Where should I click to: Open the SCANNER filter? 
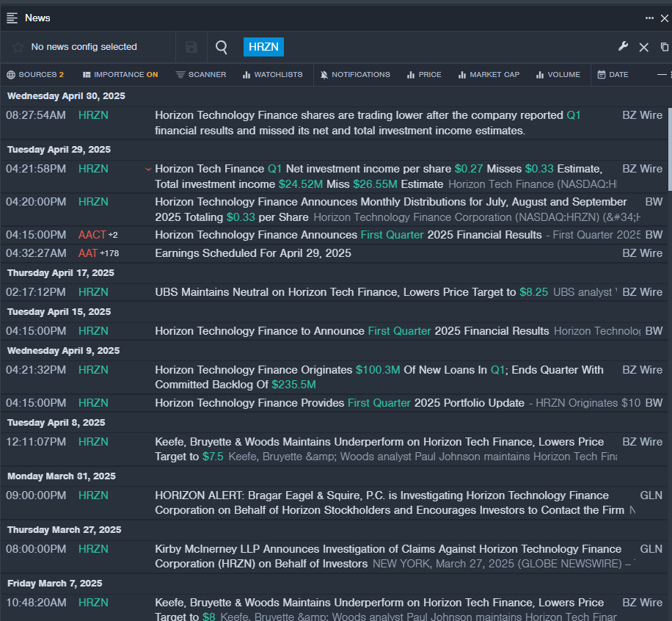201,75
